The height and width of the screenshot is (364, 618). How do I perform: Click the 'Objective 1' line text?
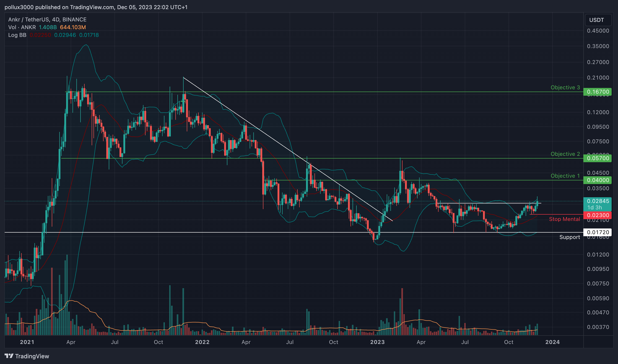565,176
